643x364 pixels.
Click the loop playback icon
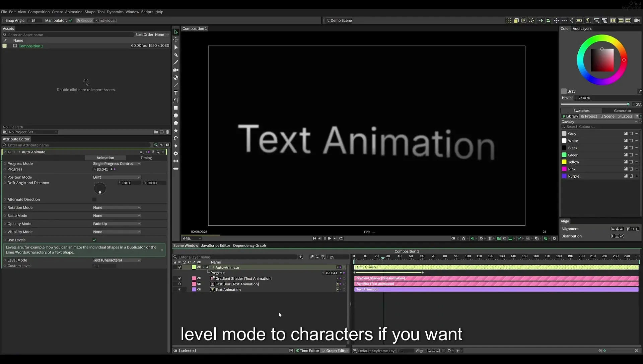[341, 239]
